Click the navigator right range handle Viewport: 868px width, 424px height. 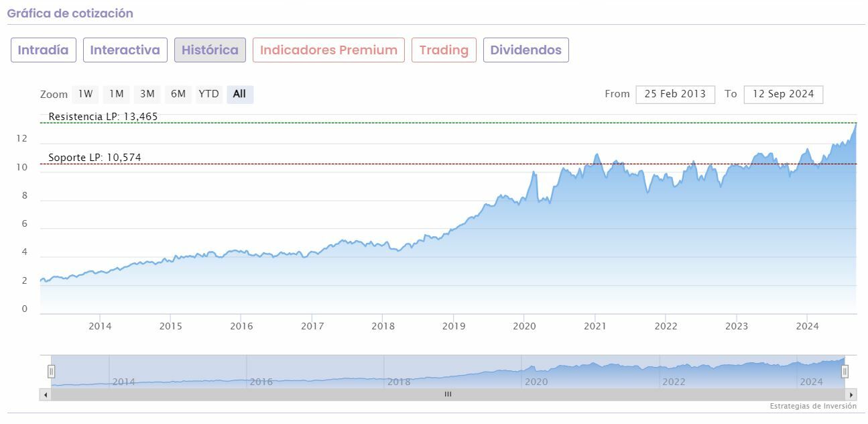pos(845,371)
